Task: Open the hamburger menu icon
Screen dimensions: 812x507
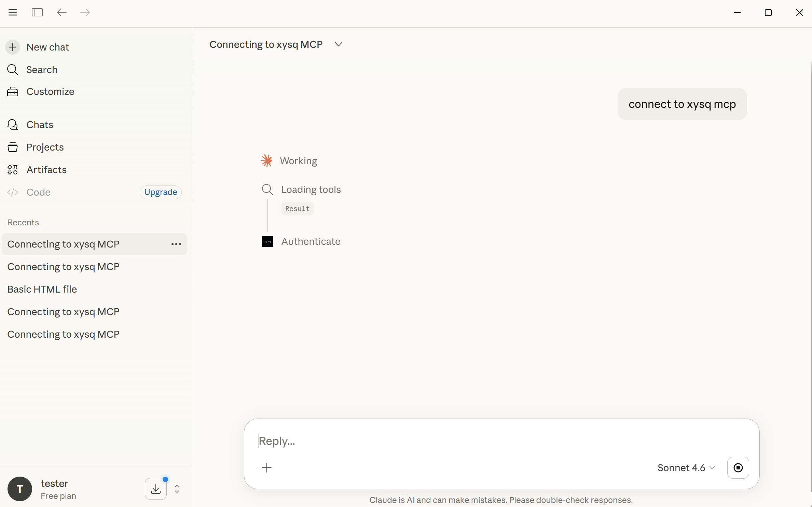Action: coord(13,13)
